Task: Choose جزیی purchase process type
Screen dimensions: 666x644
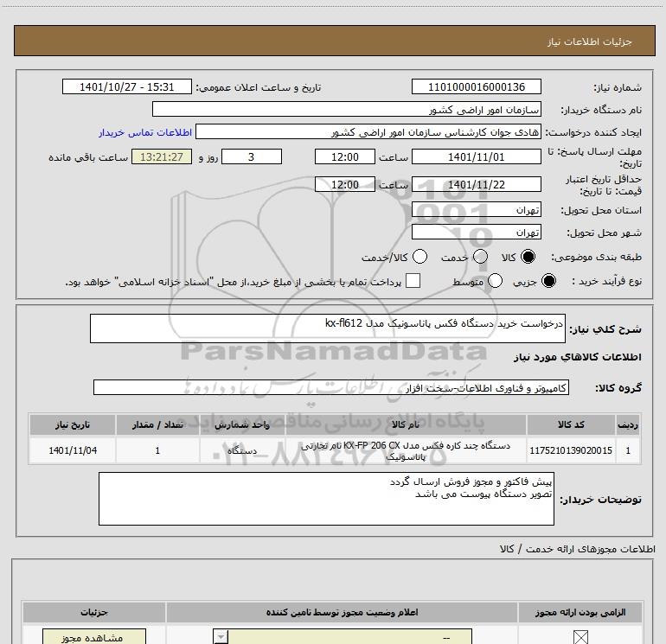Action: point(548,281)
